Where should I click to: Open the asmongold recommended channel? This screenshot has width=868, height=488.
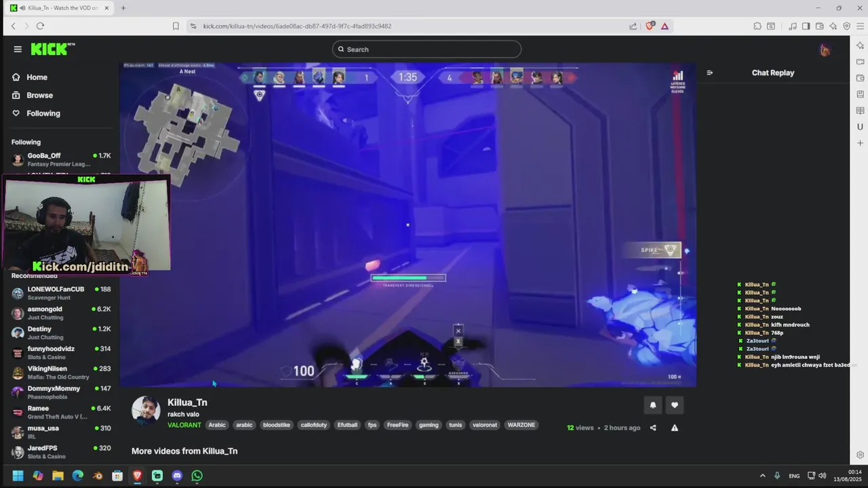pos(61,313)
